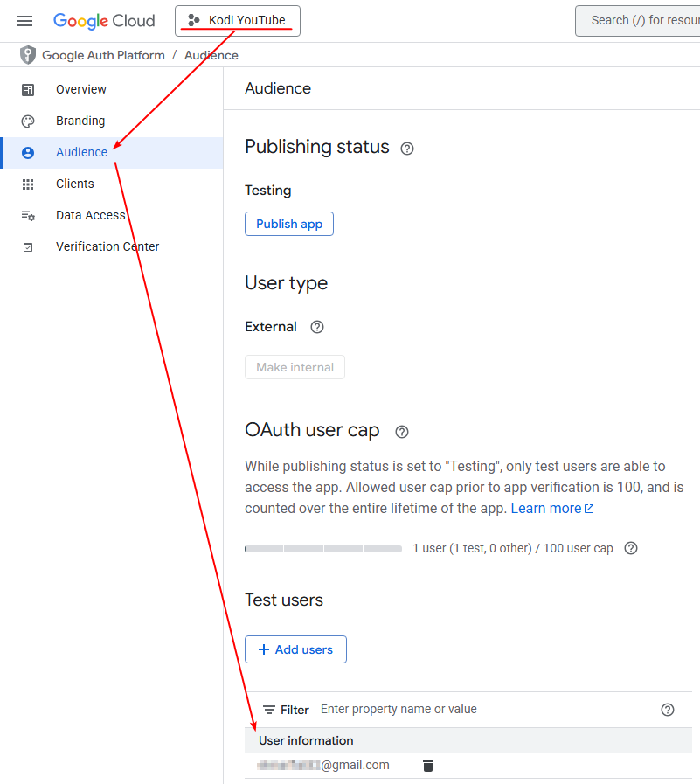Delete the gmail.com test user
Image resolution: width=700 pixels, height=784 pixels.
click(x=428, y=766)
